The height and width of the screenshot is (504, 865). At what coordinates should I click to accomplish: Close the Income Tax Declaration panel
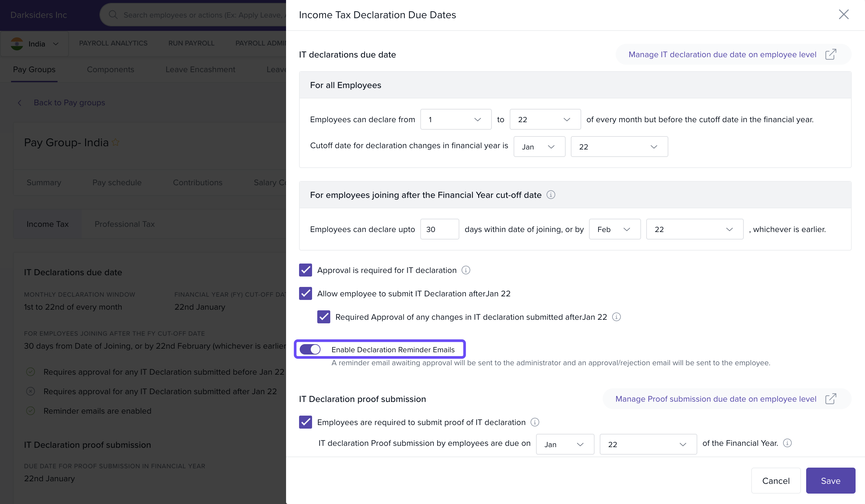[843, 14]
